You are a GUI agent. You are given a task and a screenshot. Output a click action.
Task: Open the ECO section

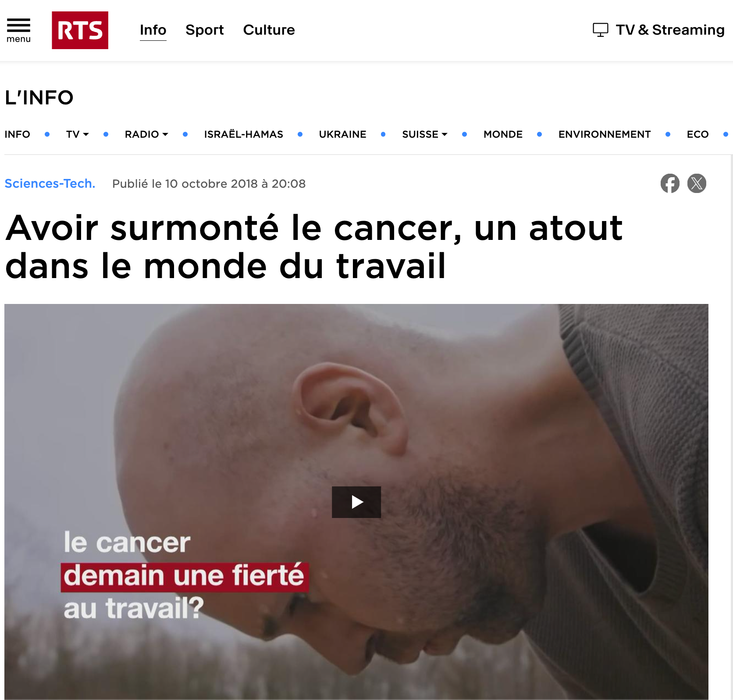click(697, 134)
